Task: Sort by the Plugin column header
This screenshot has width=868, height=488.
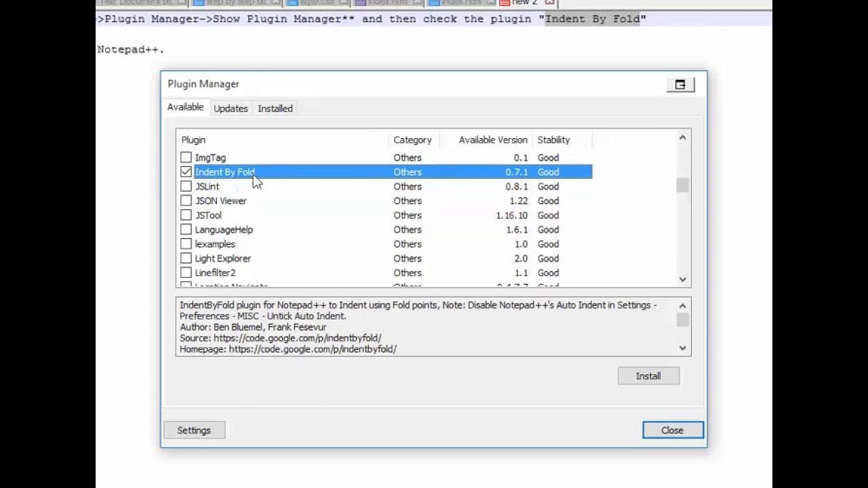Action: pyautogui.click(x=282, y=140)
